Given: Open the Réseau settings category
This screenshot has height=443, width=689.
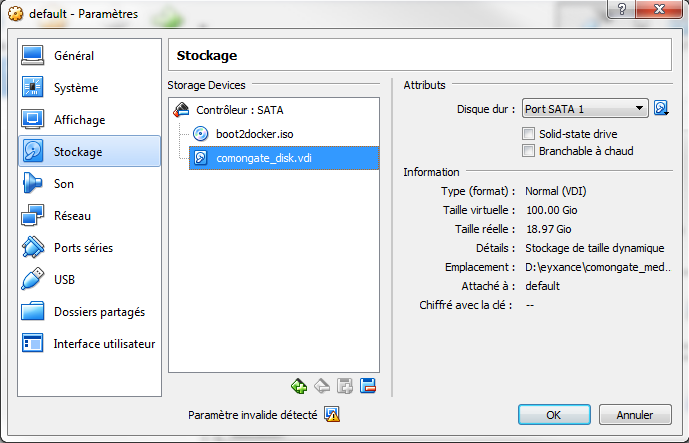Looking at the screenshot, I should point(89,216).
